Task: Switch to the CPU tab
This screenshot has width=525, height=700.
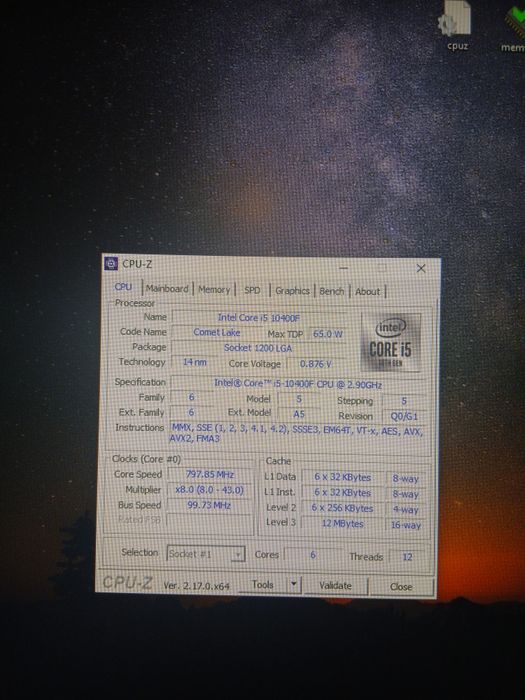Action: click(123, 287)
